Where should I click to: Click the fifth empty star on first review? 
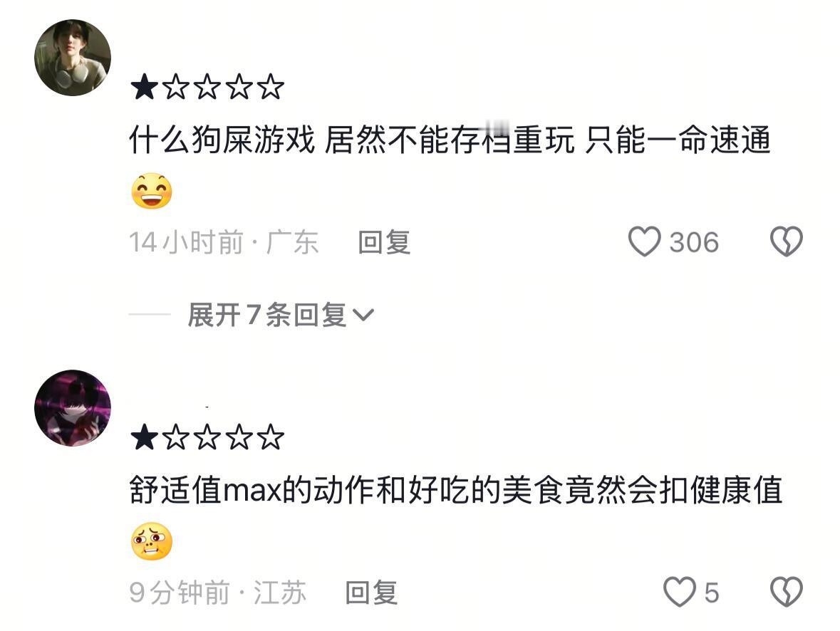pos(270,88)
